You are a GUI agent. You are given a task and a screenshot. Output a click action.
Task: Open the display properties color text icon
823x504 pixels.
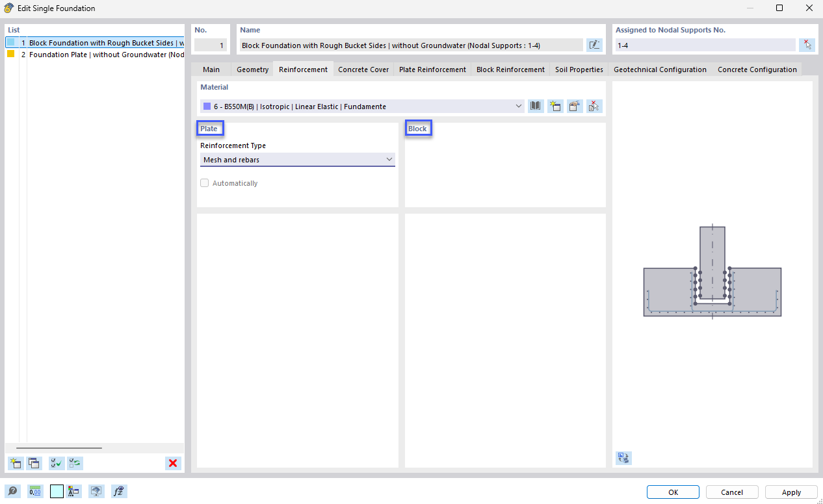[x=73, y=492]
